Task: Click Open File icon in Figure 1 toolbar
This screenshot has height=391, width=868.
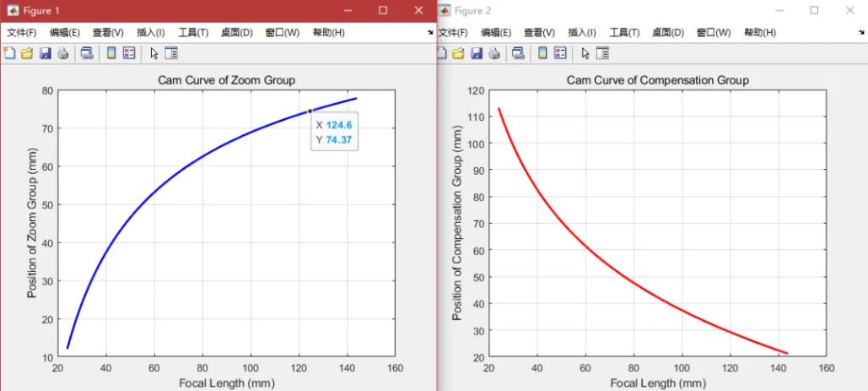Action: pos(27,53)
